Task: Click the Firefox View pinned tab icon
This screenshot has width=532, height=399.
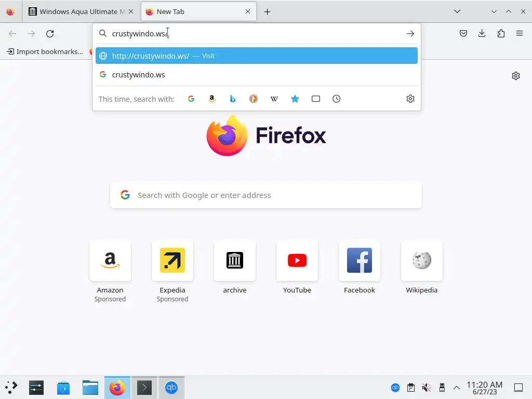Action: [x=10, y=12]
